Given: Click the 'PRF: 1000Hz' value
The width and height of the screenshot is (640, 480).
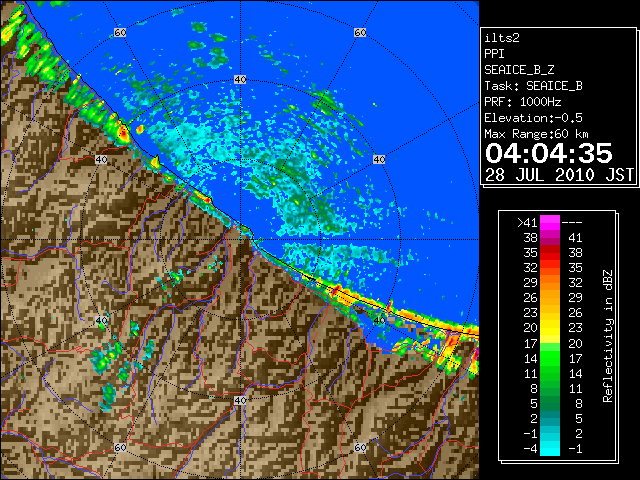Looking at the screenshot, I should (x=523, y=102).
